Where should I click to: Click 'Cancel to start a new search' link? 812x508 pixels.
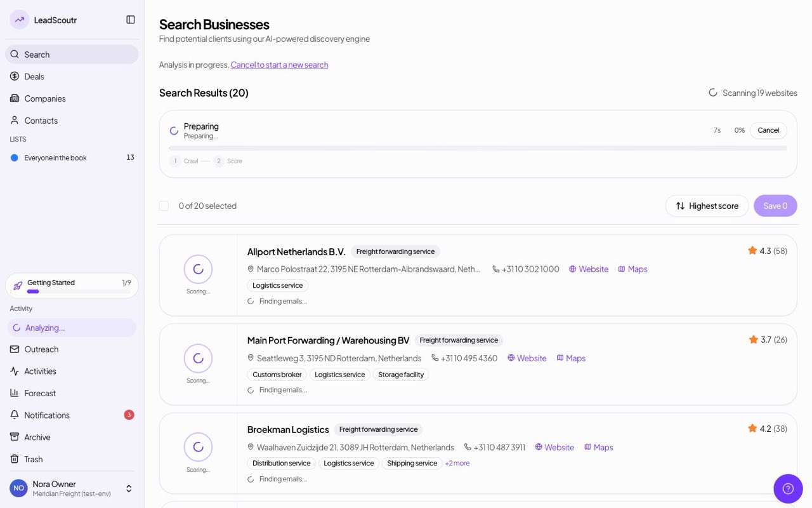pos(279,65)
